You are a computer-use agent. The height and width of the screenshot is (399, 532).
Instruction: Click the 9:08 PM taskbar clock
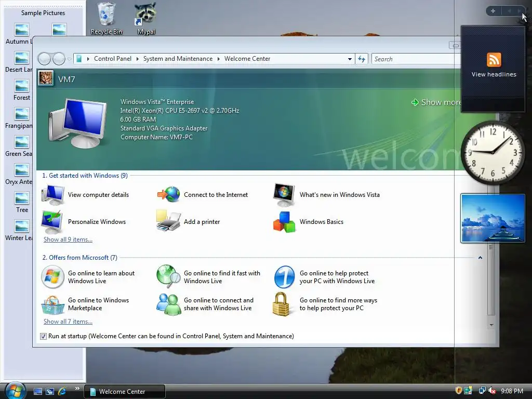[512, 391]
